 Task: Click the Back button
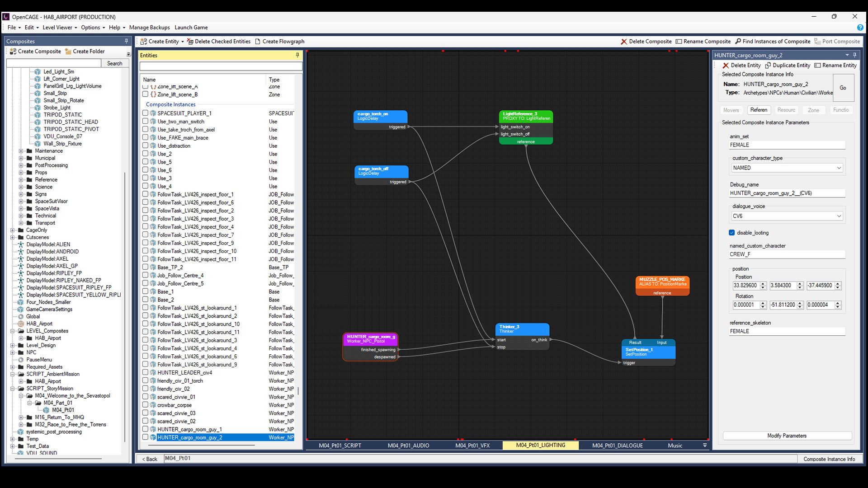(150, 459)
